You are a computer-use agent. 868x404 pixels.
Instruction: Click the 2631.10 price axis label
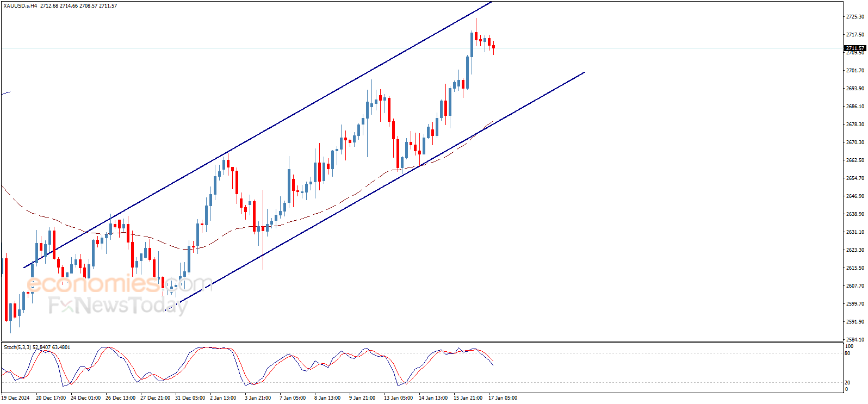[x=855, y=232]
